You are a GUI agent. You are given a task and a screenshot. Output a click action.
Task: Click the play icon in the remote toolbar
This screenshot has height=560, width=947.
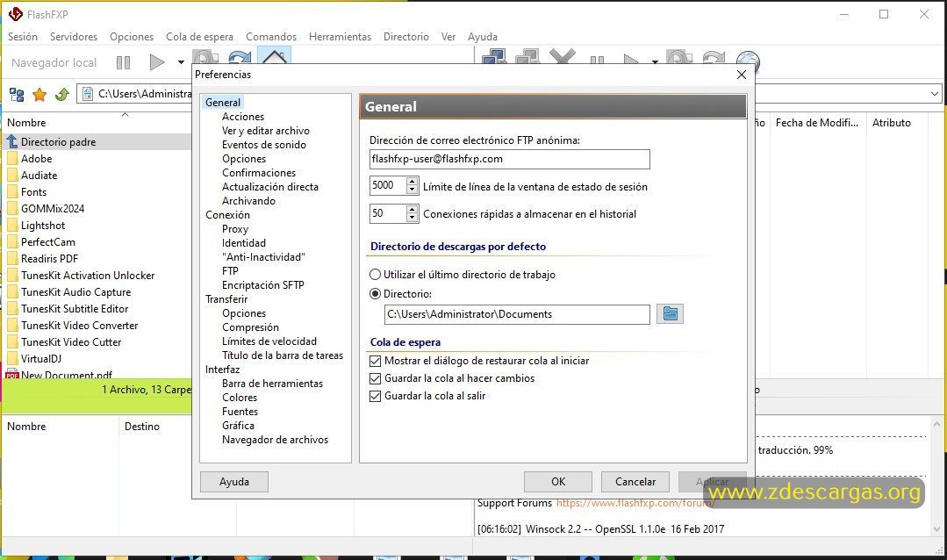pyautogui.click(x=630, y=60)
